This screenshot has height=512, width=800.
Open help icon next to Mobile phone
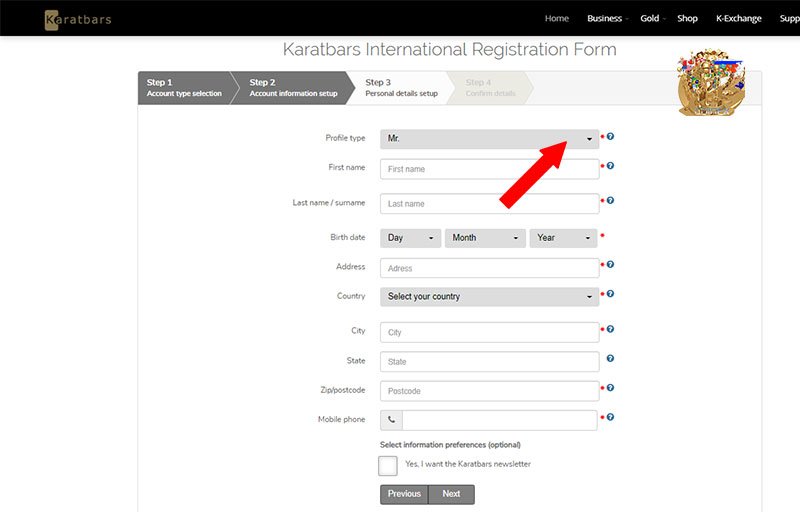point(610,417)
